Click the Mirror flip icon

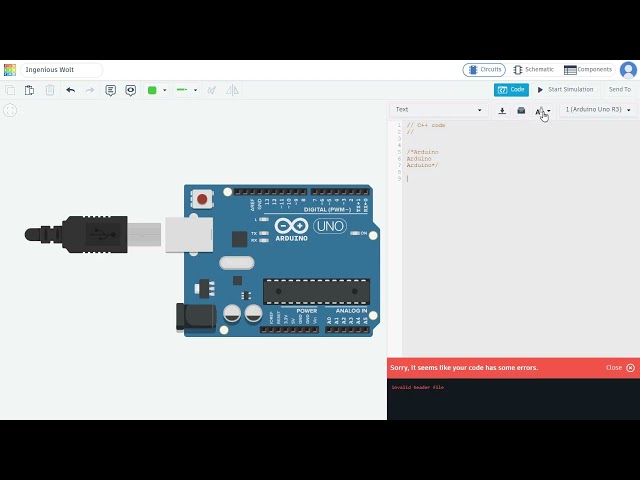tap(232, 90)
